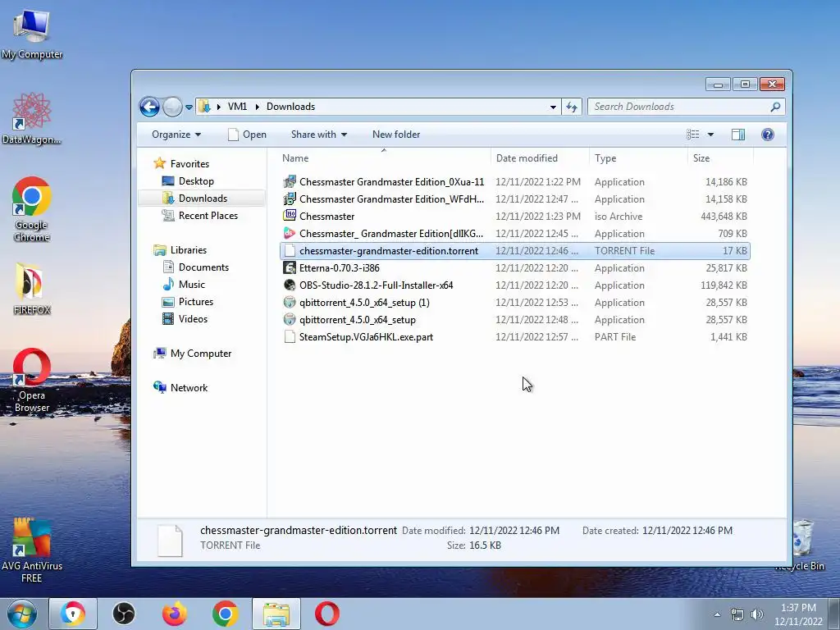
Task: Open Opera Browser desktop shortcut
Action: tap(32, 381)
